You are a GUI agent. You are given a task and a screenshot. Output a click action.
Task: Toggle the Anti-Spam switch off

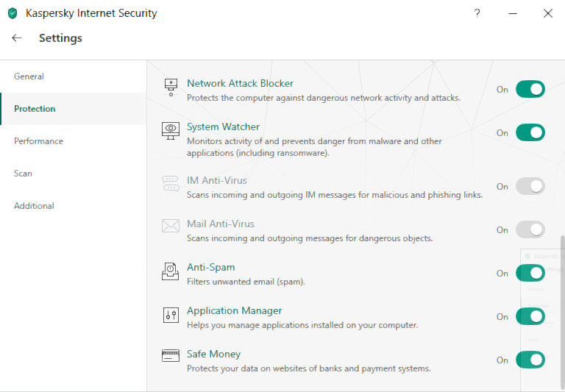click(530, 273)
